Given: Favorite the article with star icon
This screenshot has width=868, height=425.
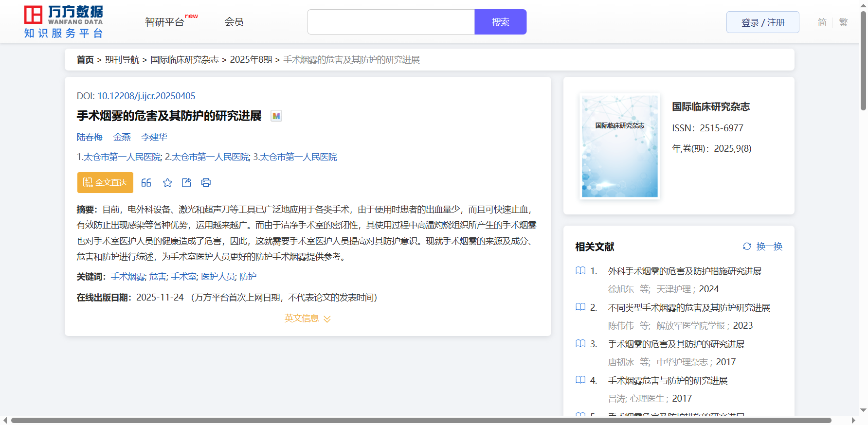Looking at the screenshot, I should click(x=167, y=183).
